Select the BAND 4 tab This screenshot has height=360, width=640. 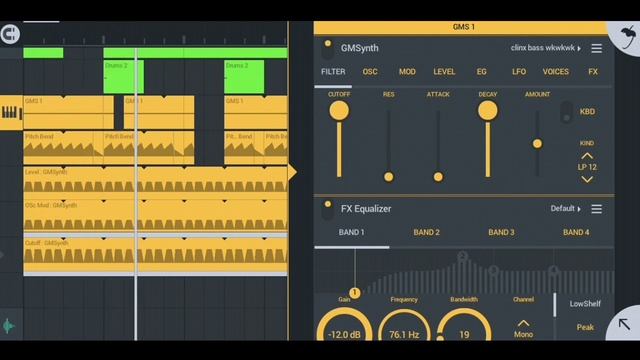[x=576, y=232]
